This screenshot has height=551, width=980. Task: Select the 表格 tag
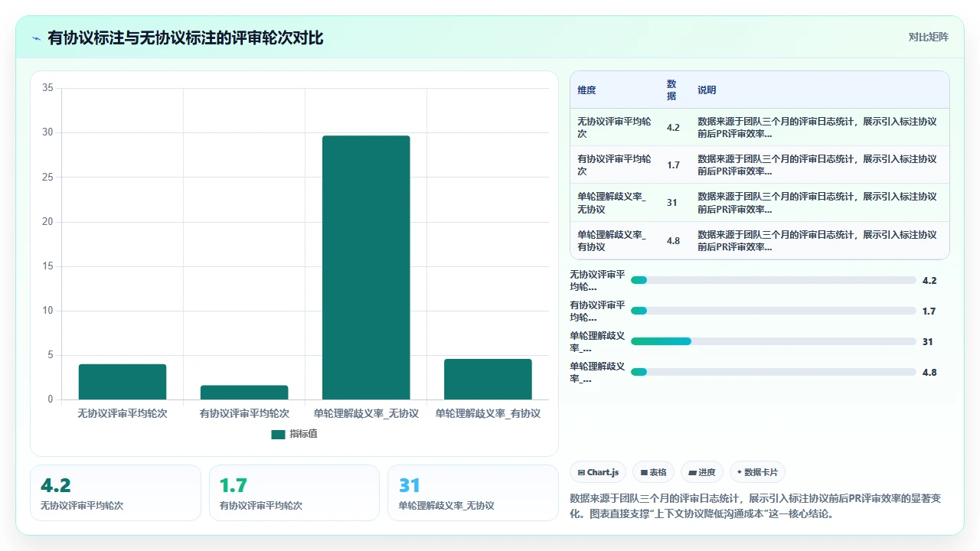click(653, 472)
